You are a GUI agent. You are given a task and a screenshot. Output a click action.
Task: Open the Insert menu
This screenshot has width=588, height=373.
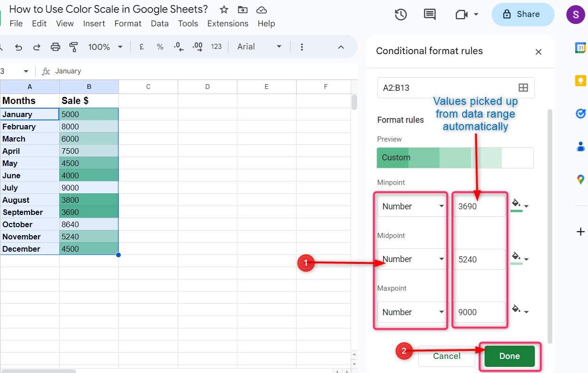[x=94, y=24]
